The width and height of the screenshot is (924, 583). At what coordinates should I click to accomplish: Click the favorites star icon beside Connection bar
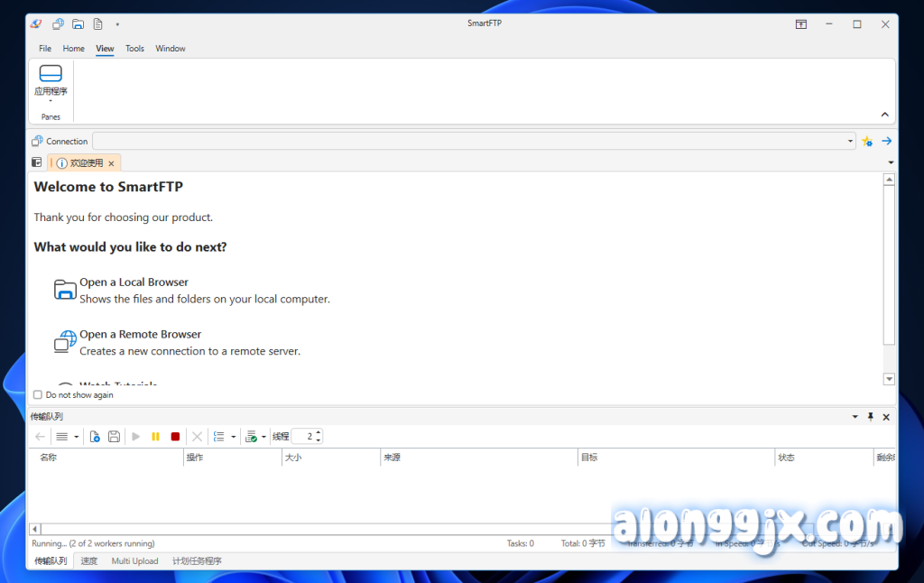pyautogui.click(x=867, y=142)
